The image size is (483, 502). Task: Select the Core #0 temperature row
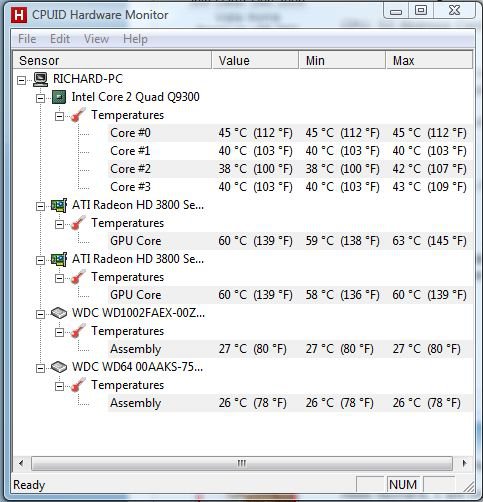tap(290, 133)
